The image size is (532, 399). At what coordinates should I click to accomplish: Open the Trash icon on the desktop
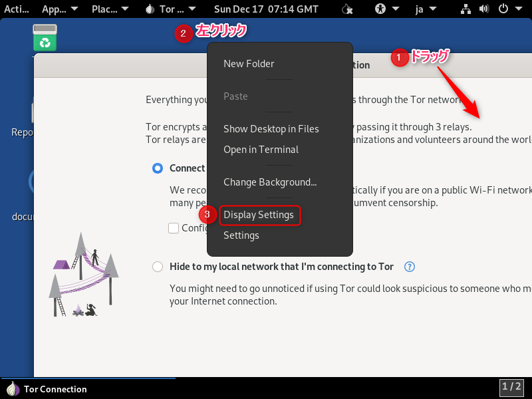click(x=45, y=38)
